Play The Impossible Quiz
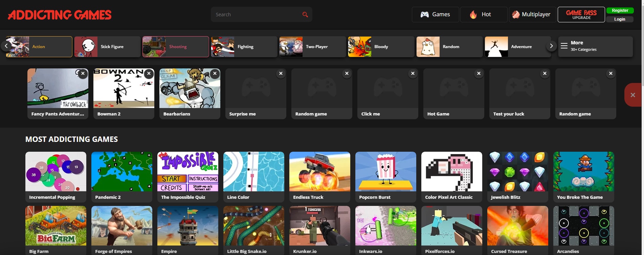 [188, 177]
